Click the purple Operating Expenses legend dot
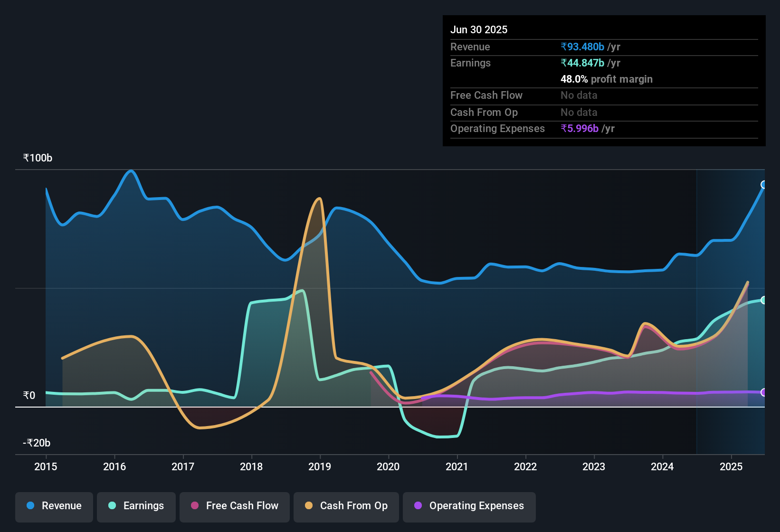 [x=417, y=506]
